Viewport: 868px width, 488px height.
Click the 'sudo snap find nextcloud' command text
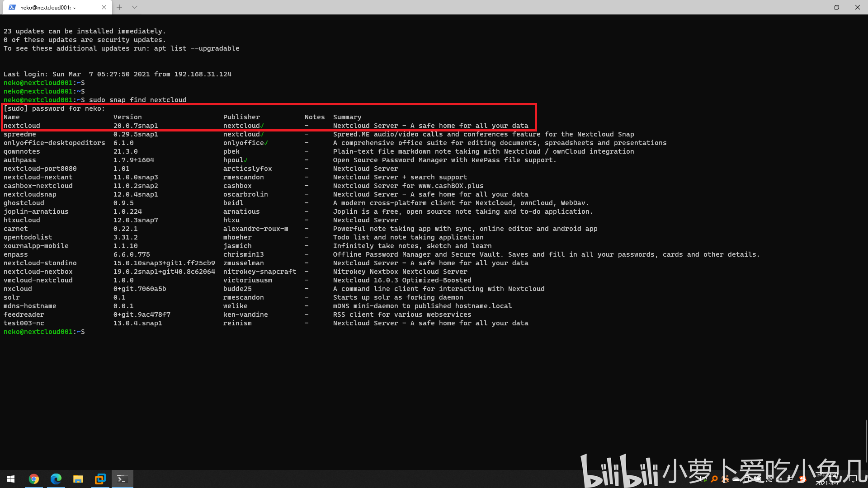point(137,100)
